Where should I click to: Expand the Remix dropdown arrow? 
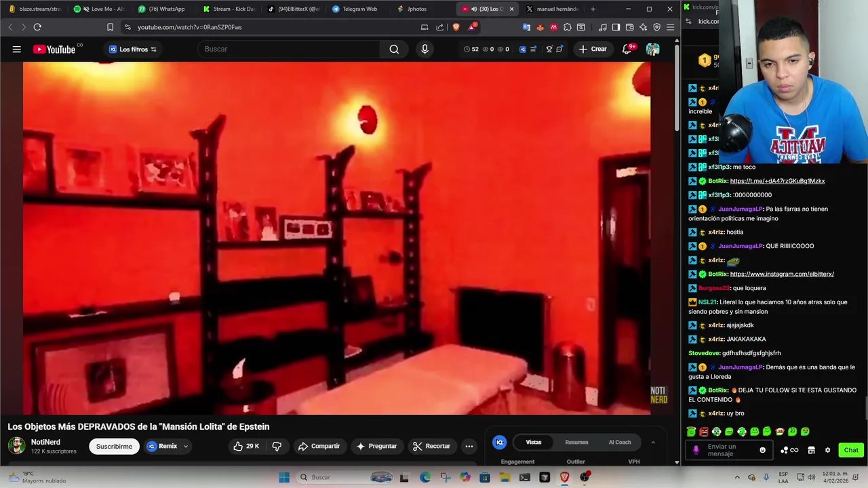pyautogui.click(x=185, y=446)
